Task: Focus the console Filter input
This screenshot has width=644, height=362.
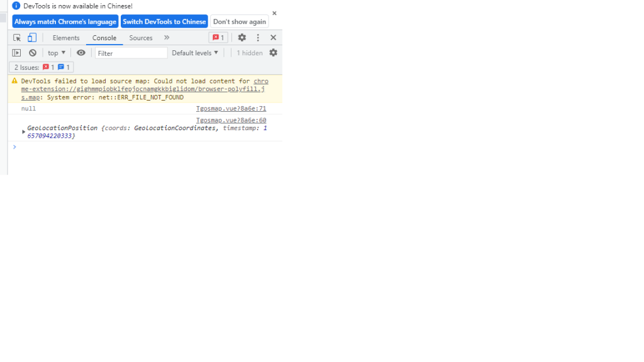Action: click(x=131, y=53)
